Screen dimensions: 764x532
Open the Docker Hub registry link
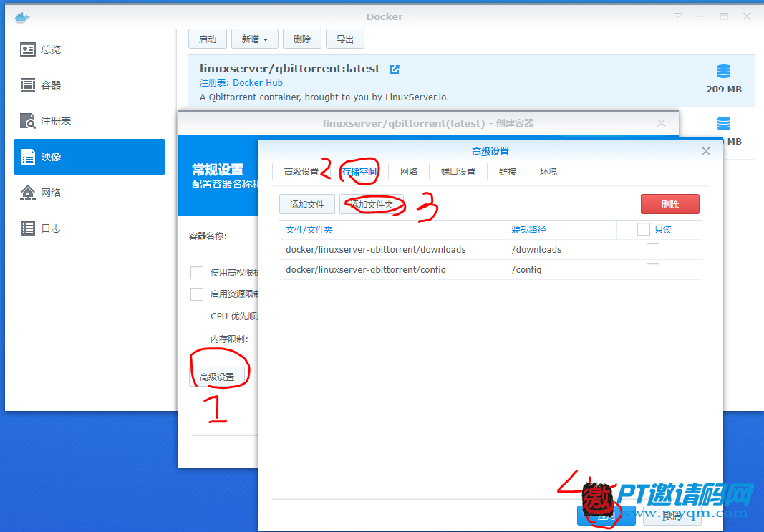pos(258,83)
